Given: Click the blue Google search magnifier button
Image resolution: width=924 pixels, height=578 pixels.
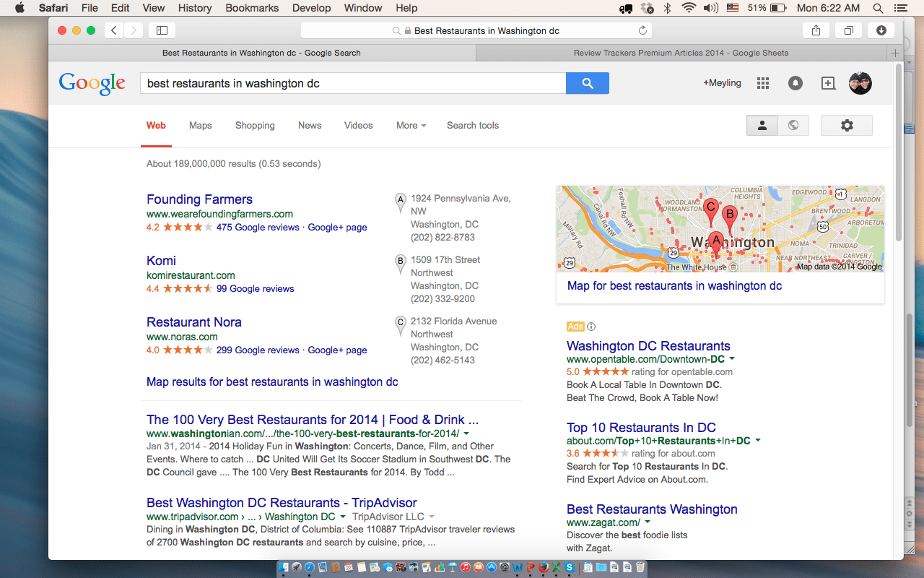Looking at the screenshot, I should pyautogui.click(x=588, y=83).
